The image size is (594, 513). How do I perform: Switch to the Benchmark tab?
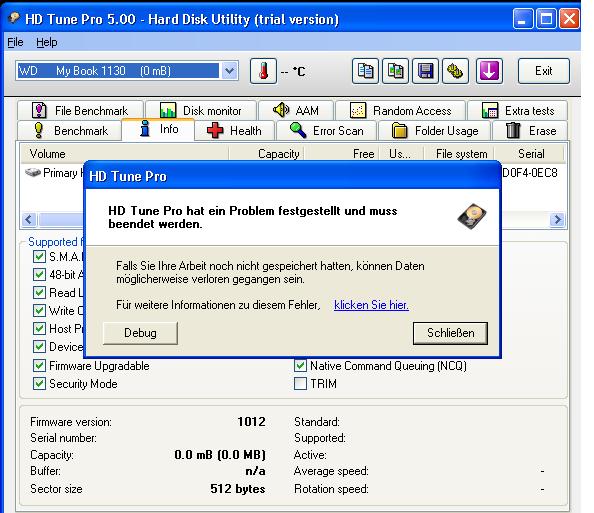[70, 131]
